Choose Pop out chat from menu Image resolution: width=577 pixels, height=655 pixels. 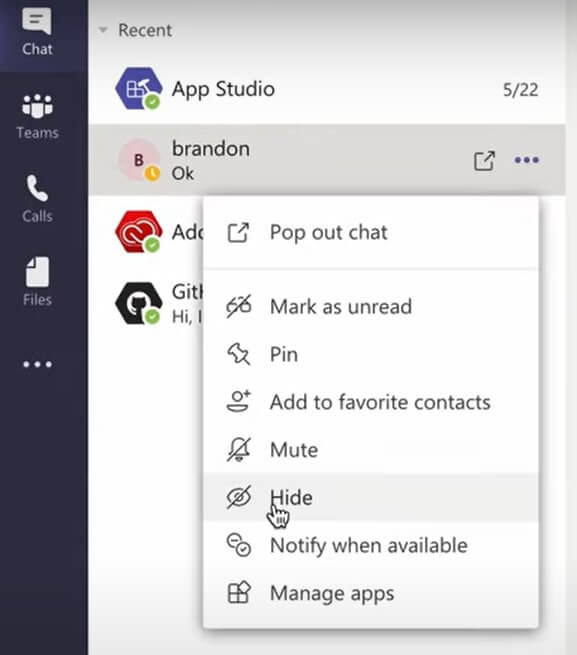(371, 232)
